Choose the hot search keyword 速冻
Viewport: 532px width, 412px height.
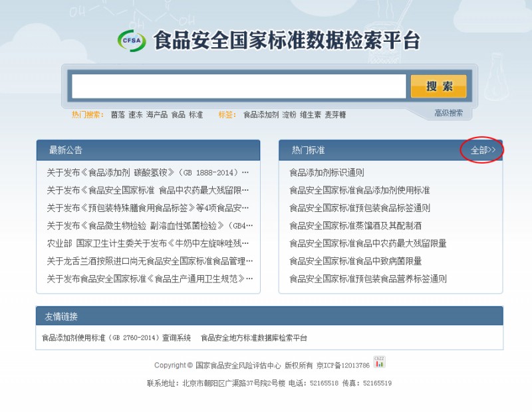point(136,115)
